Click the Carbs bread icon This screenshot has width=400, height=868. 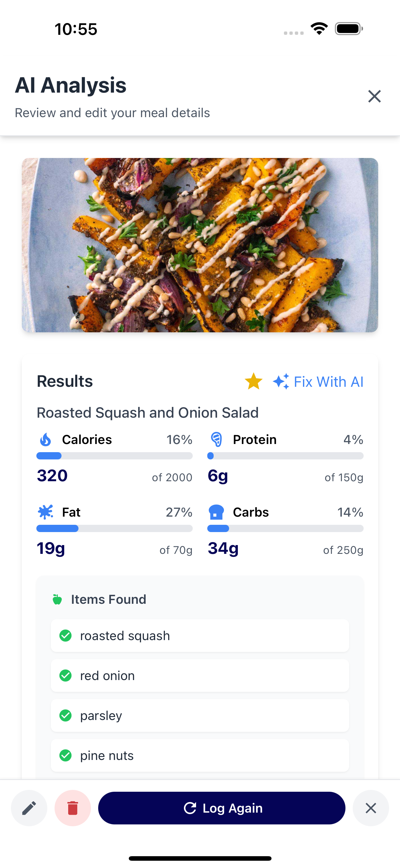[x=217, y=512]
